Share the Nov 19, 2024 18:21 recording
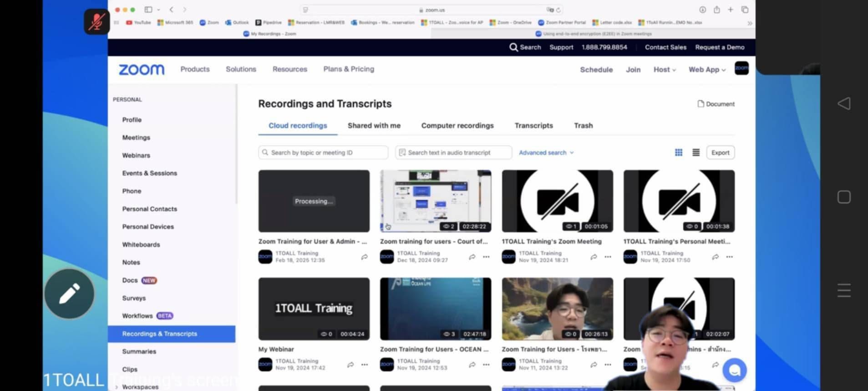Image resolution: width=868 pixels, height=391 pixels. (594, 257)
